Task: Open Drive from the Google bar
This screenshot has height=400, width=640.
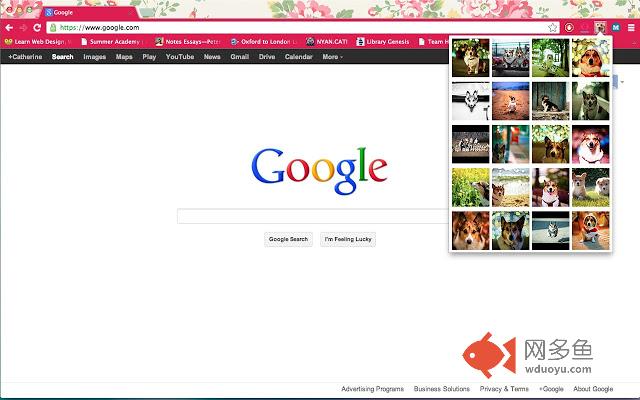Action: pyautogui.click(x=267, y=57)
